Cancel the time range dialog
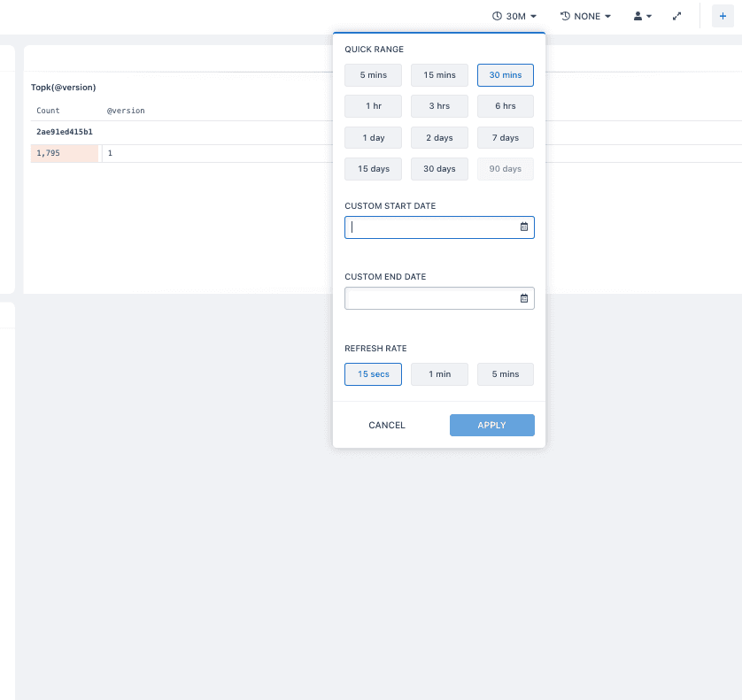 [x=387, y=425]
